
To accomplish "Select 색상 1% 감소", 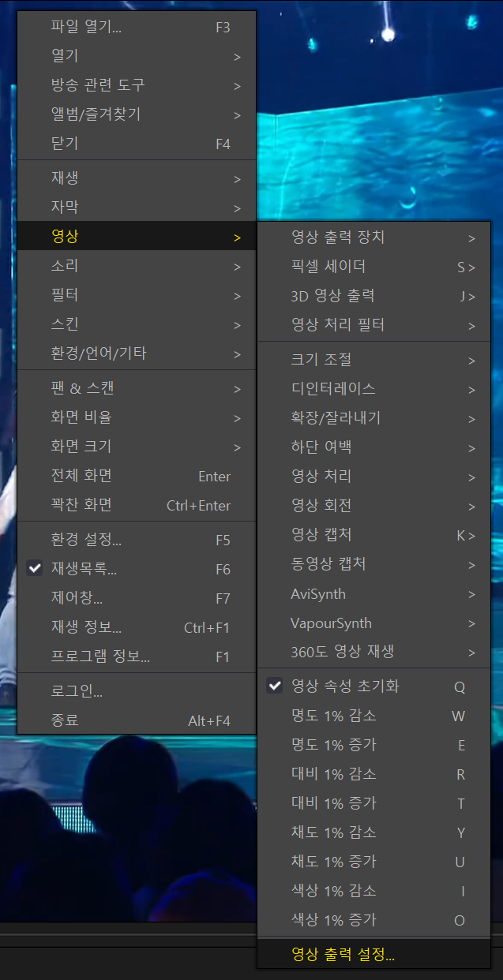I will tap(373, 891).
